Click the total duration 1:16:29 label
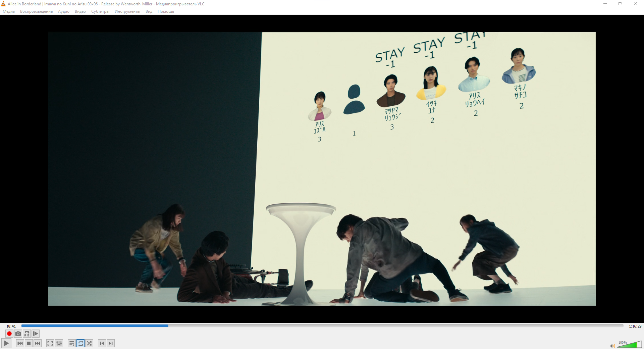644x349 pixels. (x=635, y=326)
